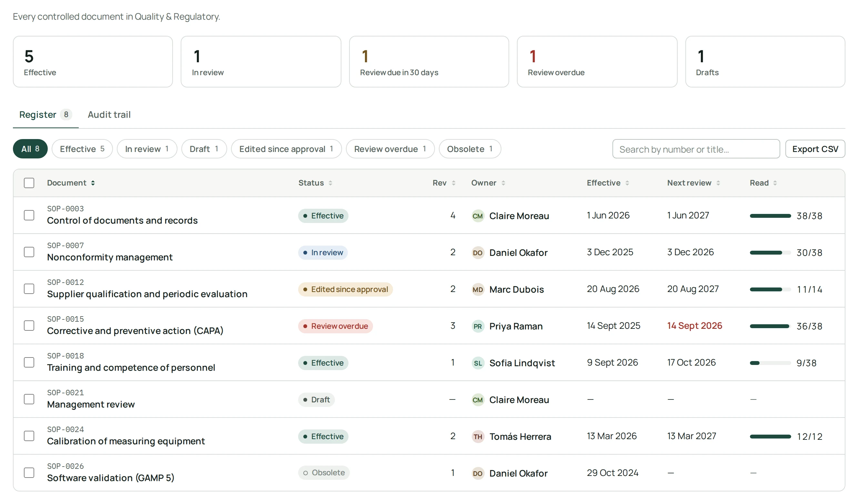This screenshot has height=504, width=858.
Task: Open the In review summary card
Action: coord(261,62)
